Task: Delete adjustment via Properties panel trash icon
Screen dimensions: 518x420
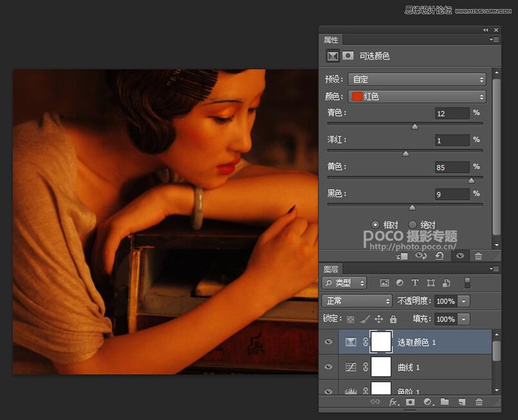Action: [x=479, y=256]
